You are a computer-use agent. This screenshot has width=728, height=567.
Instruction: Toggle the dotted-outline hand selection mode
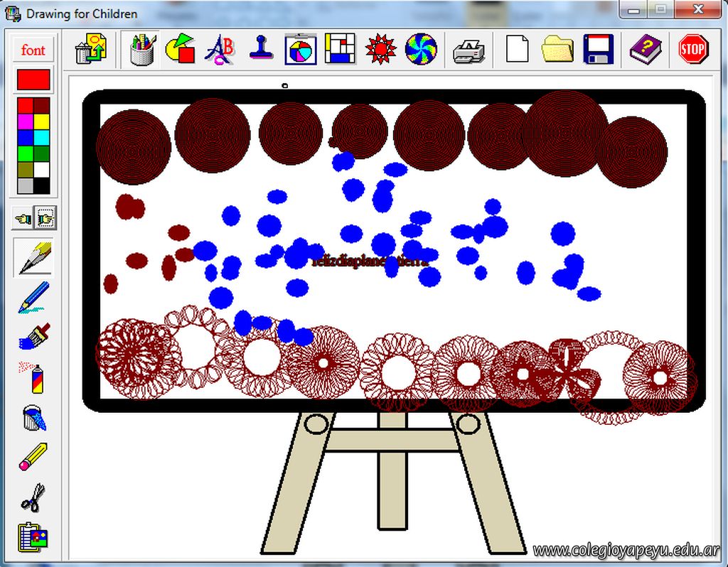point(45,220)
